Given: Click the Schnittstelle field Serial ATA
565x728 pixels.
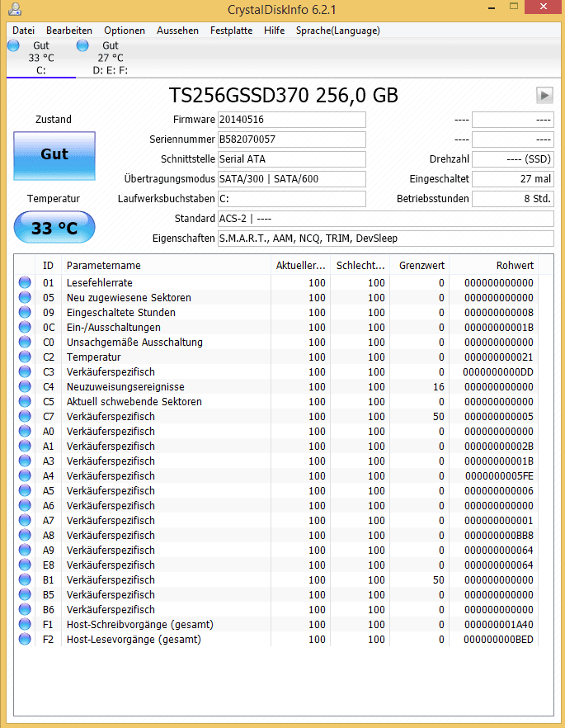Looking at the screenshot, I should click(292, 159).
